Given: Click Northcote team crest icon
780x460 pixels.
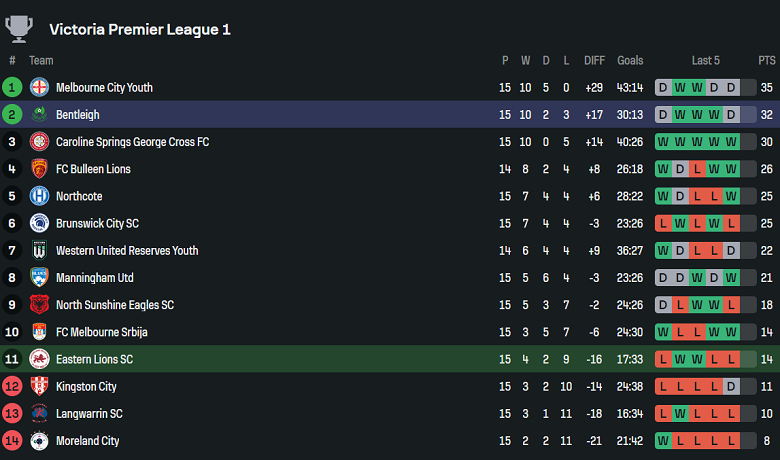Looking at the screenshot, I should [x=40, y=196].
